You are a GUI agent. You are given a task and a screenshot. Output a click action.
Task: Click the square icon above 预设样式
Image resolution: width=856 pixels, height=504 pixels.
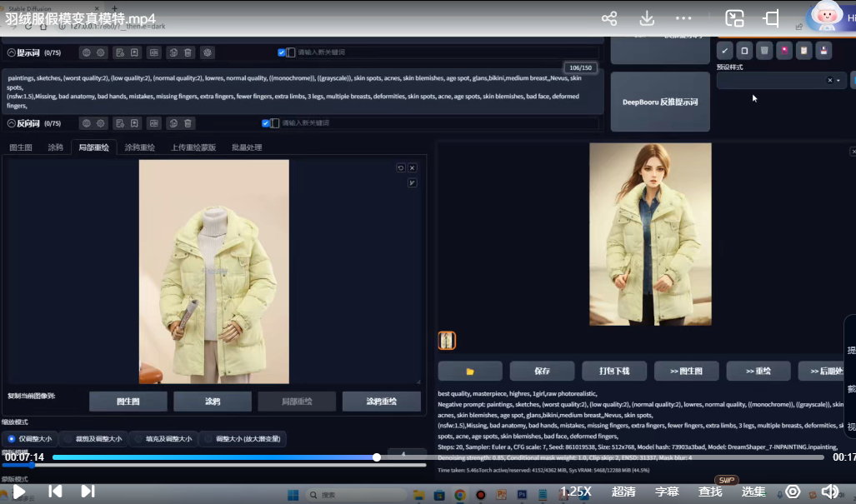(744, 51)
